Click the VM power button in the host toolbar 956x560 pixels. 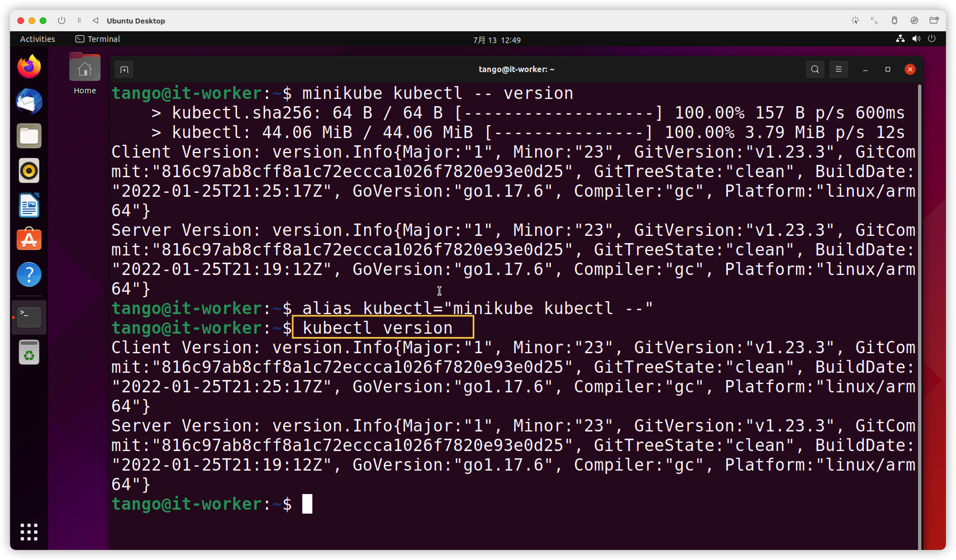62,20
